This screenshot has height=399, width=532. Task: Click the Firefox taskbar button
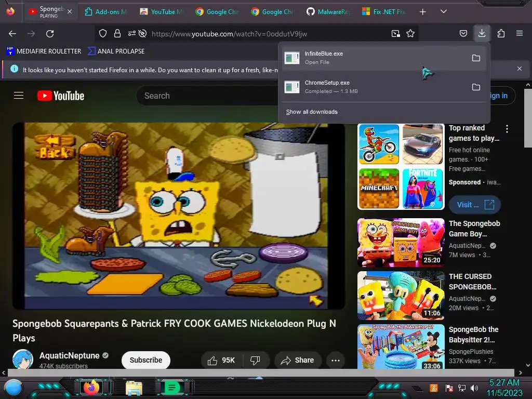pyautogui.click(x=91, y=388)
